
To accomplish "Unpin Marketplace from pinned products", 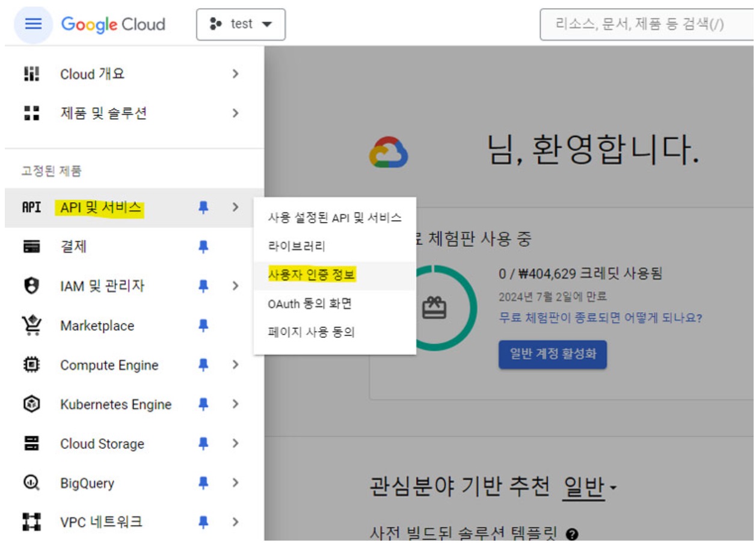I will [x=203, y=325].
